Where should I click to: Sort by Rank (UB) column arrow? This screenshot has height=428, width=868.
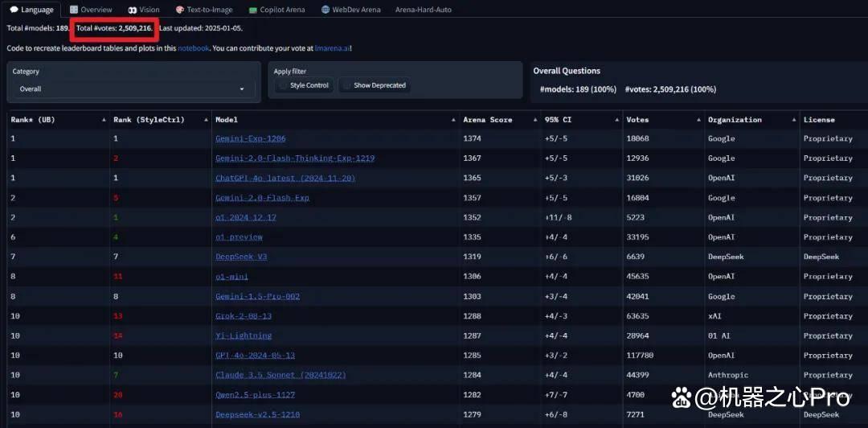click(104, 120)
